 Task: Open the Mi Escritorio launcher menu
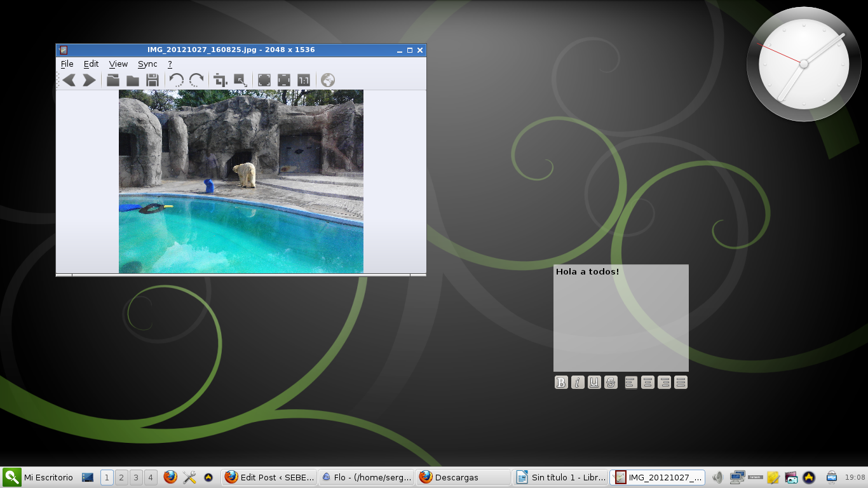click(38, 477)
